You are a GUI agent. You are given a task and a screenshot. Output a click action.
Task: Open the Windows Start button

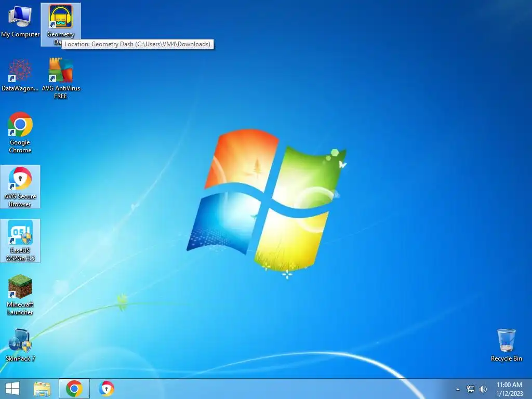(12, 389)
